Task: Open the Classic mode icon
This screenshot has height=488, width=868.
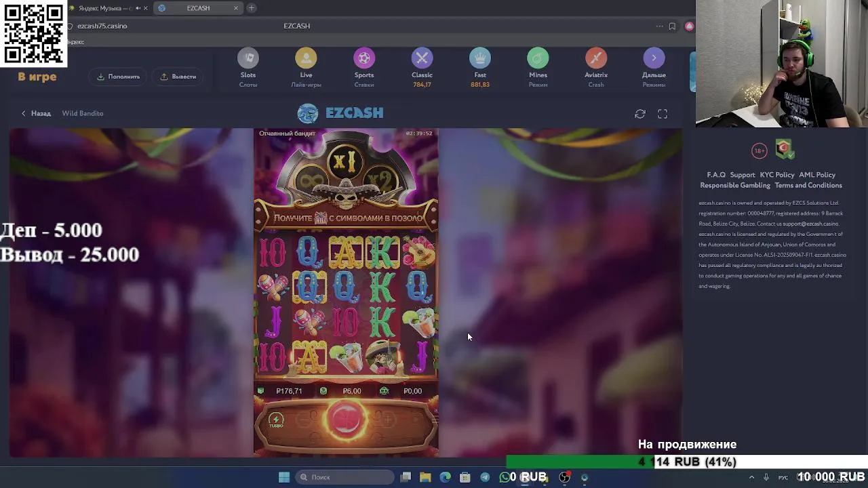Action: pos(422,59)
